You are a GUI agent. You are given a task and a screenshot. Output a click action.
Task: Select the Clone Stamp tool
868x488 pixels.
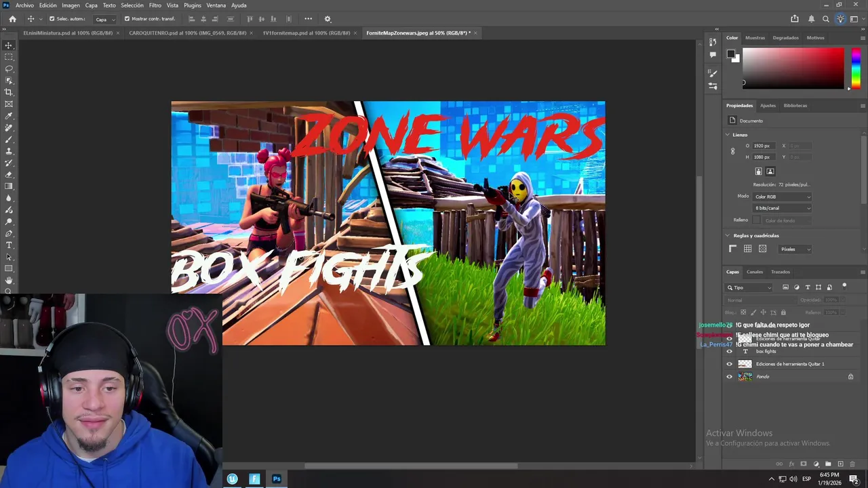point(9,151)
